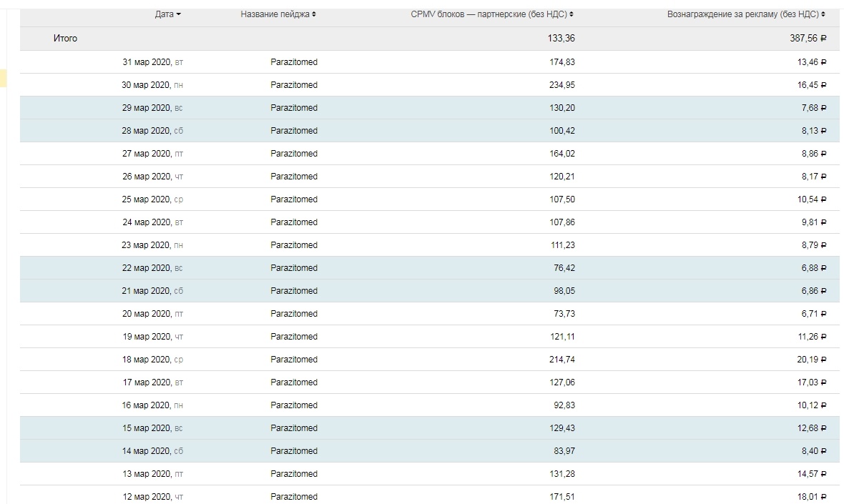Click Parazitomed in the 30 мар 2020 row
The image size is (844, 504).
pyautogui.click(x=294, y=85)
